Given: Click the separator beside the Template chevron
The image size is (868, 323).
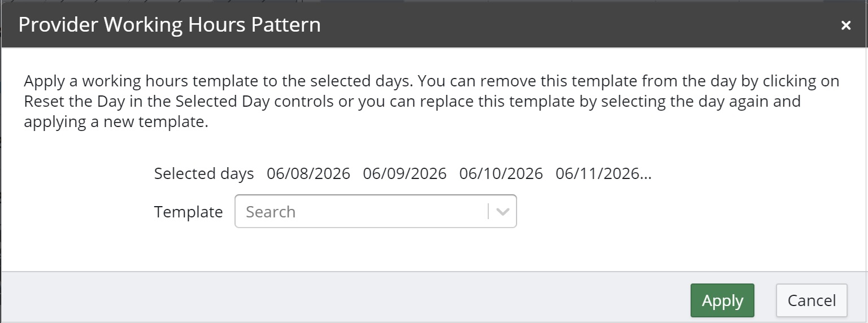Looking at the screenshot, I should point(488,212).
